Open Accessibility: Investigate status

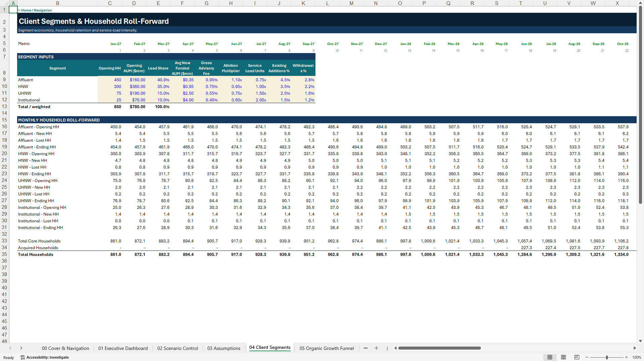click(45, 357)
